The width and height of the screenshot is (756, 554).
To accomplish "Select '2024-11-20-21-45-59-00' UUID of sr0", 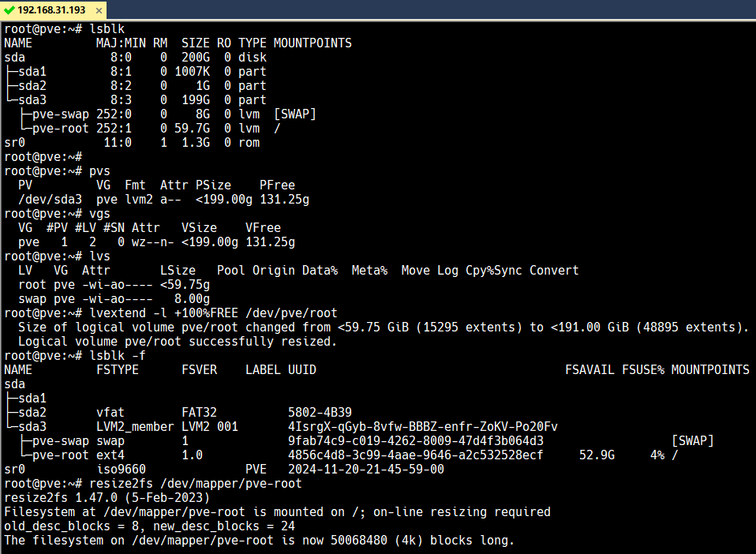I will [366, 470].
